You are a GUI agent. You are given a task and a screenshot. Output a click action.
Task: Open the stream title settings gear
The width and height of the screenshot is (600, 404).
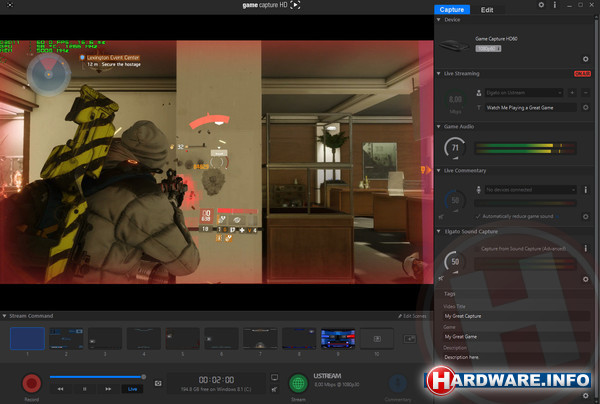[x=585, y=108]
